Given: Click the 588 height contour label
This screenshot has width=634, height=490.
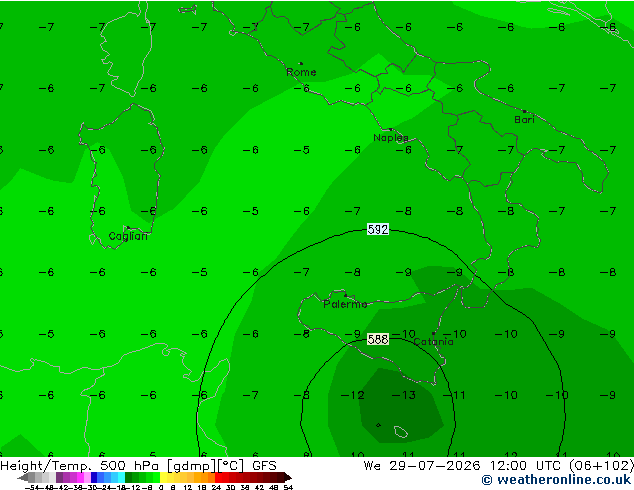Looking at the screenshot, I should point(378,339).
